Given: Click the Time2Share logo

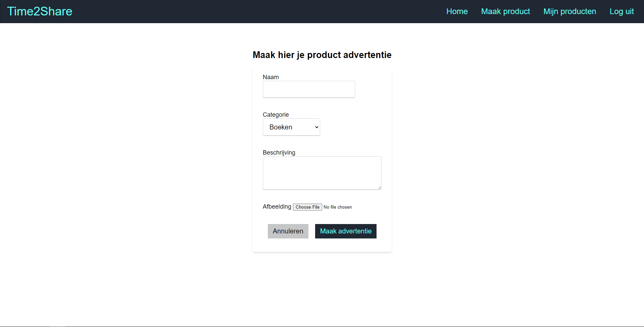Looking at the screenshot, I should coord(40,11).
